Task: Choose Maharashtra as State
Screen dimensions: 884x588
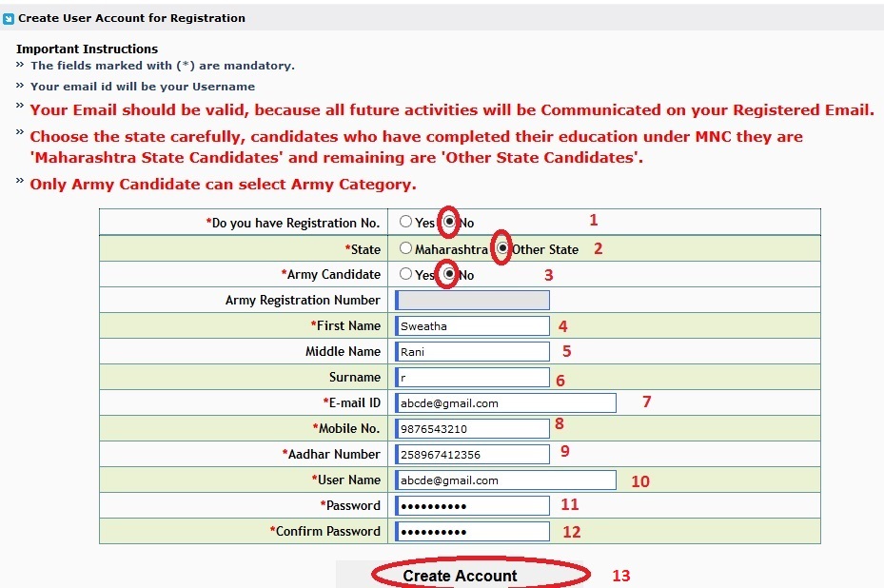Action: [406, 248]
